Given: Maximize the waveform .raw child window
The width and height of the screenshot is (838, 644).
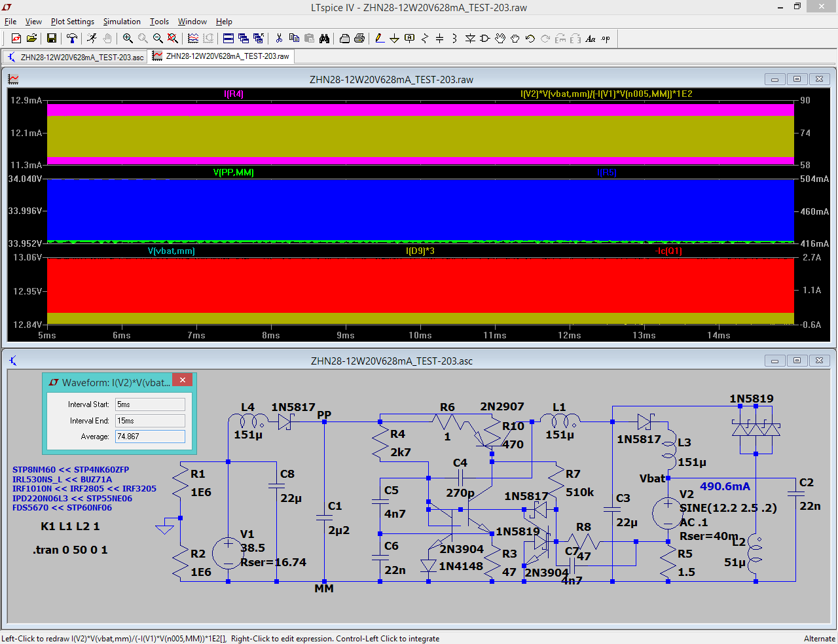Looking at the screenshot, I should point(797,79).
